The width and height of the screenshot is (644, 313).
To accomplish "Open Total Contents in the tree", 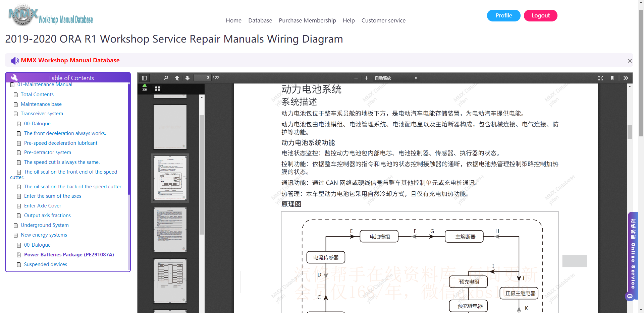I will (37, 95).
